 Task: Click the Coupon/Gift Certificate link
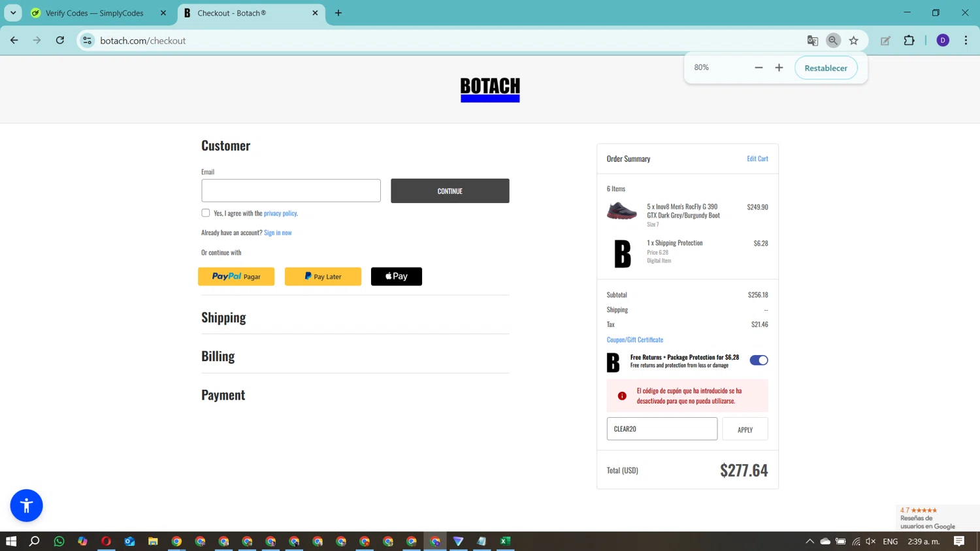point(634,339)
